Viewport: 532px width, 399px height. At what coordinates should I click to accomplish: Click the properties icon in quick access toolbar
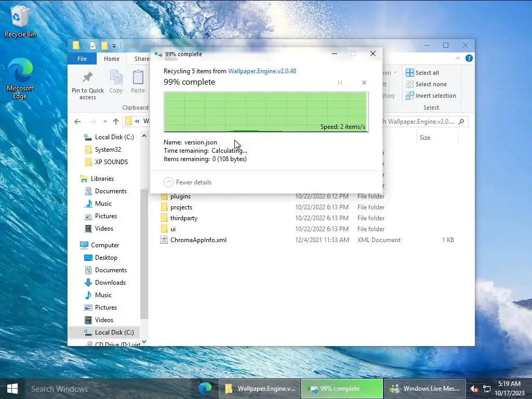pos(93,46)
